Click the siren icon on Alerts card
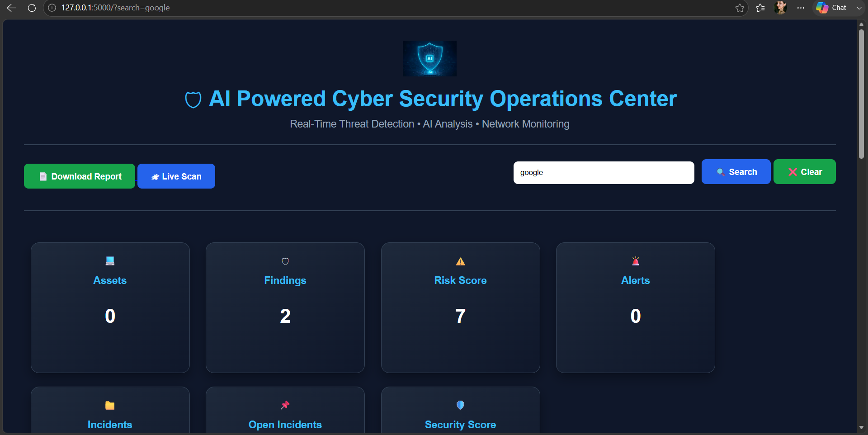The height and width of the screenshot is (435, 868). pos(636,261)
